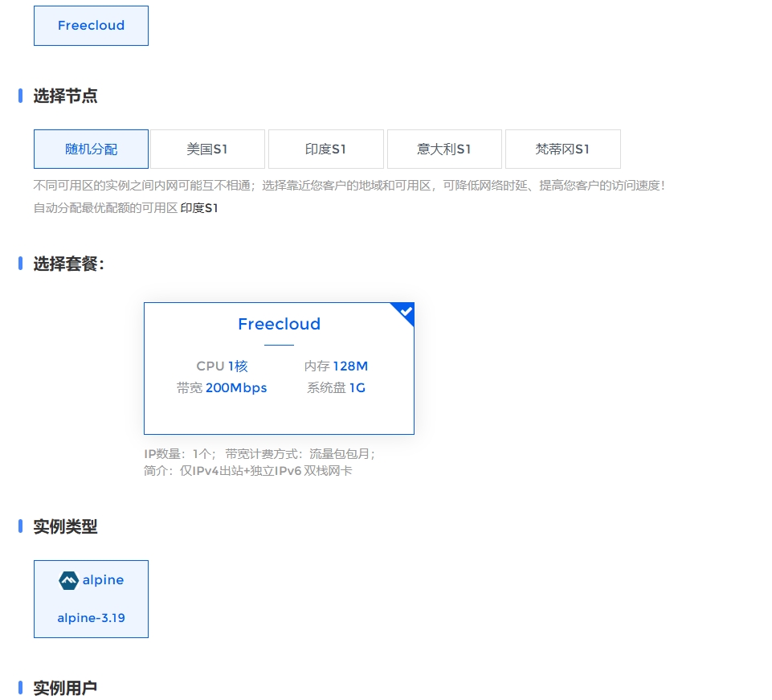Image resolution: width=772 pixels, height=700 pixels.
Task: Click the 实例用户 section heading
Action: tap(66, 688)
